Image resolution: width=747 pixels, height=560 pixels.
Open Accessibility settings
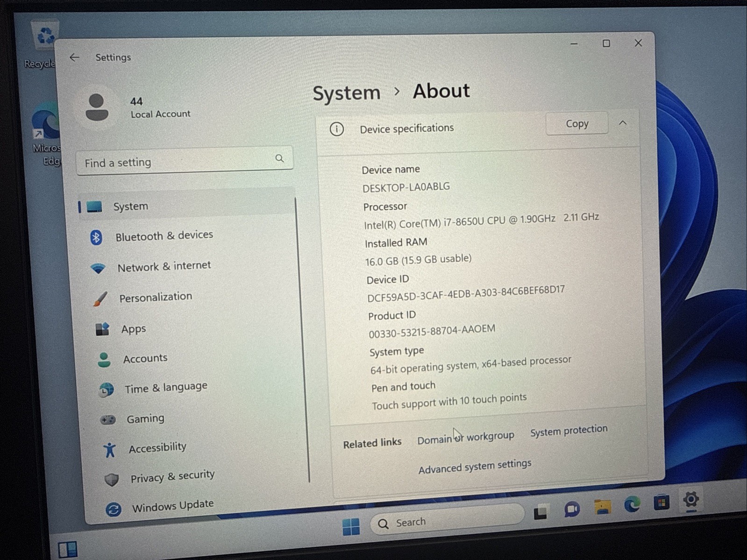(157, 448)
